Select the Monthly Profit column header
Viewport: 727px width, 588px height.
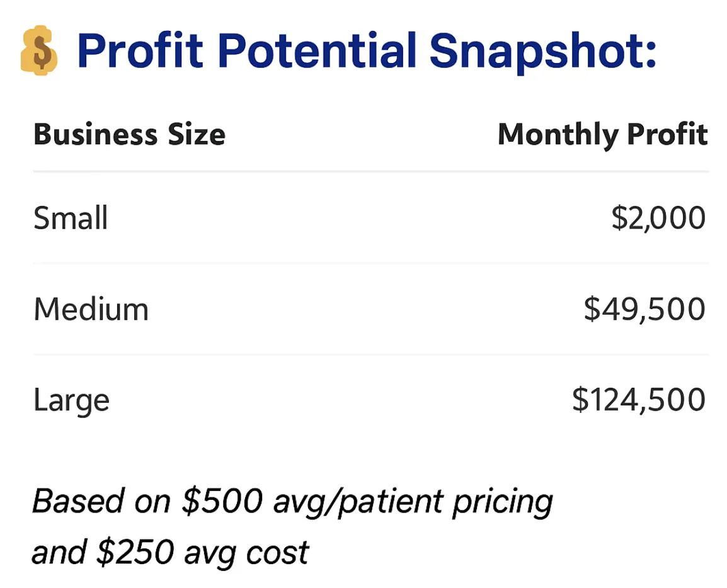point(603,134)
